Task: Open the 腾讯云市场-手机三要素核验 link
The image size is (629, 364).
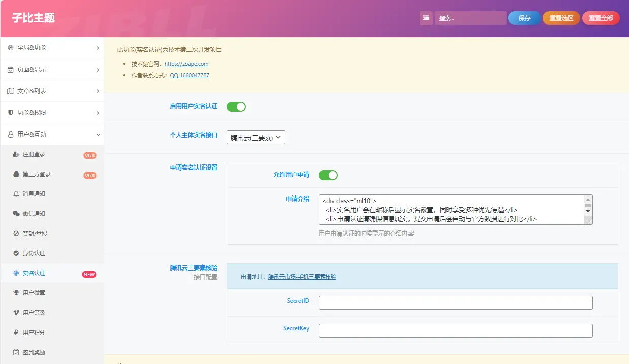Action: (302, 277)
